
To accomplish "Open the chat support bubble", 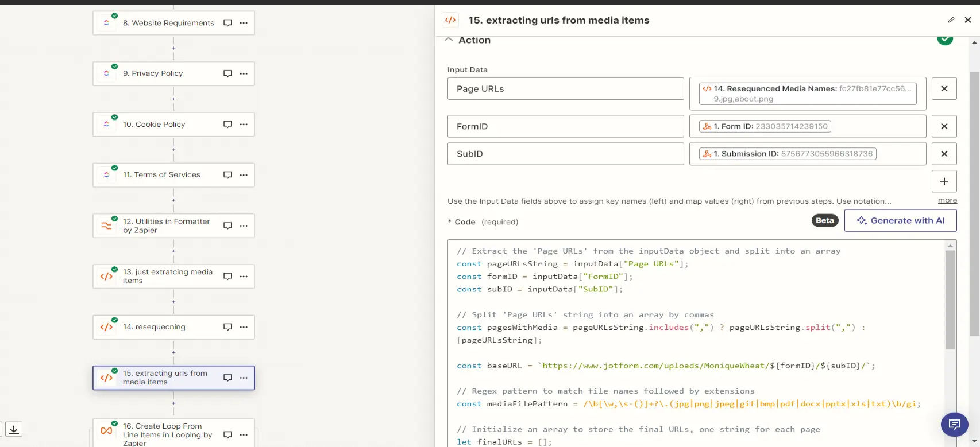I will [x=955, y=425].
